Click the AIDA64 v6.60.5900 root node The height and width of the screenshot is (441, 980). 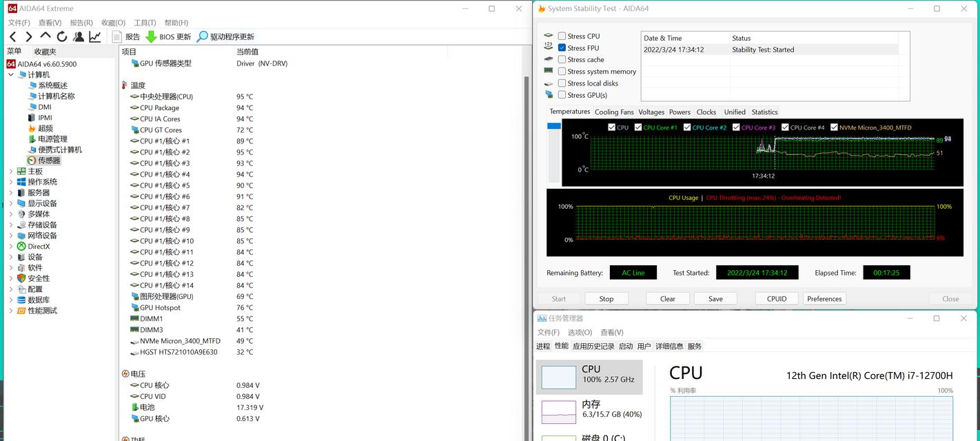pyautogui.click(x=47, y=64)
